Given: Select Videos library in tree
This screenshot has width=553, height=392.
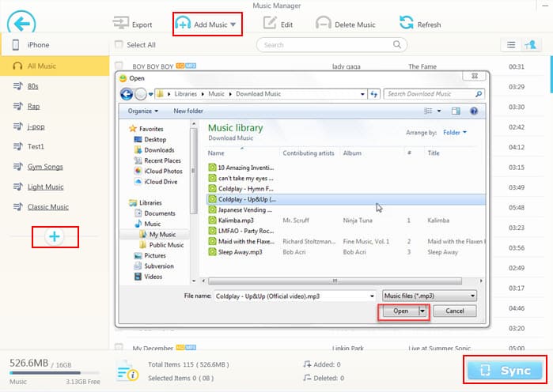Looking at the screenshot, I should point(153,277).
